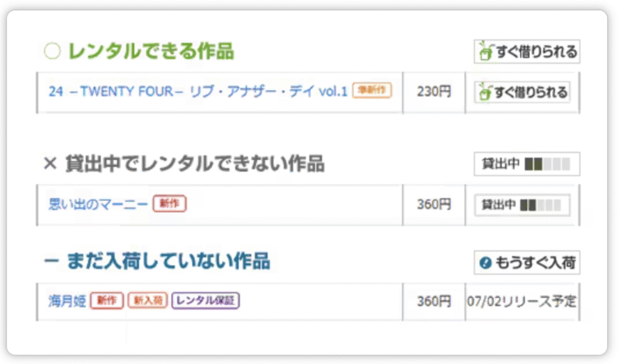Click the もうすぐ入荷 legend button

click(x=527, y=263)
